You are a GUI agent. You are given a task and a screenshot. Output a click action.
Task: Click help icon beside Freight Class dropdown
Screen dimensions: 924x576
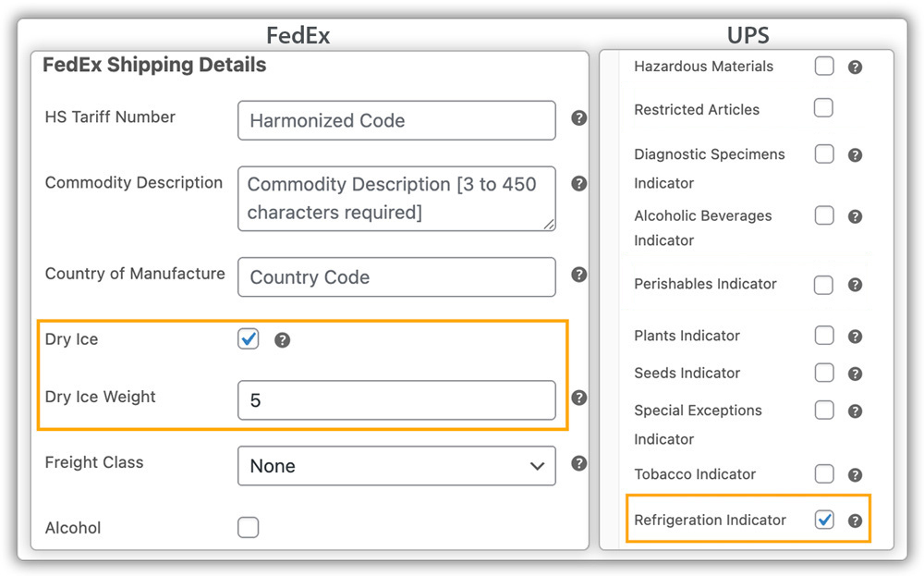pyautogui.click(x=578, y=463)
